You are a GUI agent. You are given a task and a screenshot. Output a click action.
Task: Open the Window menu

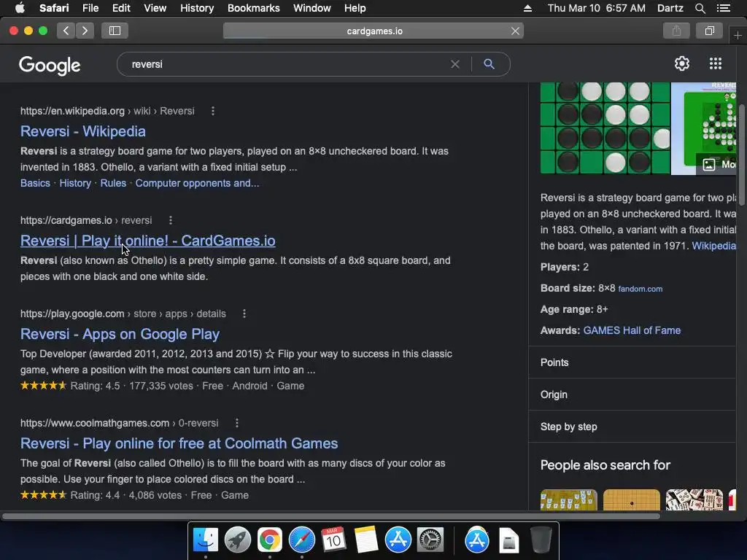(312, 8)
